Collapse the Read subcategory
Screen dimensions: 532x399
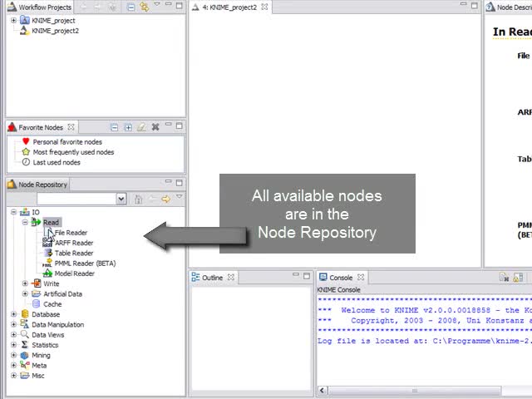(x=25, y=222)
